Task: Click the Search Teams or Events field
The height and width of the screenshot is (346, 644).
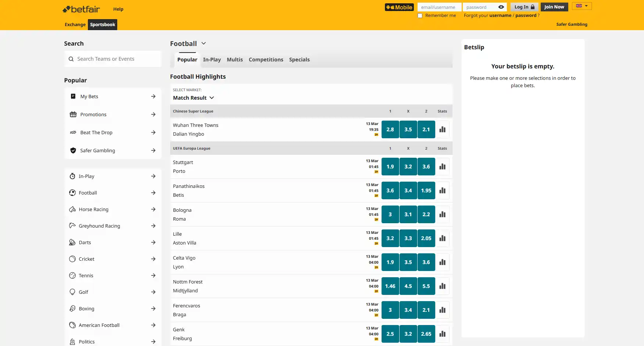Action: pos(113,59)
